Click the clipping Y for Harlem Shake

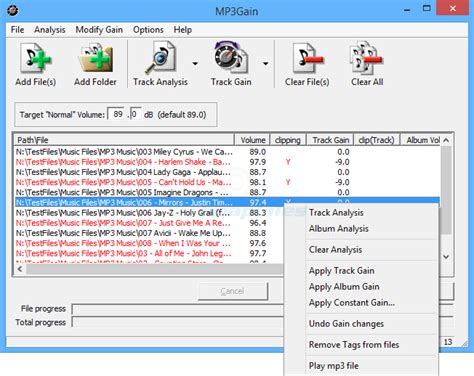coord(288,162)
